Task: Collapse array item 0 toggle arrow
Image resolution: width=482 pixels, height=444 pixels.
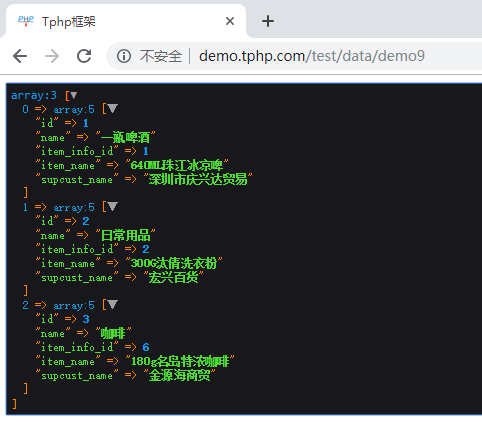Action: click(113, 108)
